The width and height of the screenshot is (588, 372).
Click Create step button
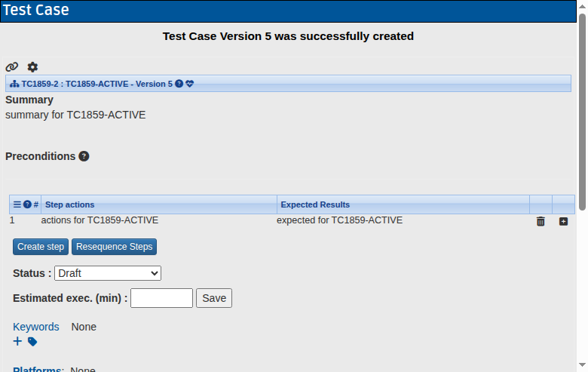point(41,247)
